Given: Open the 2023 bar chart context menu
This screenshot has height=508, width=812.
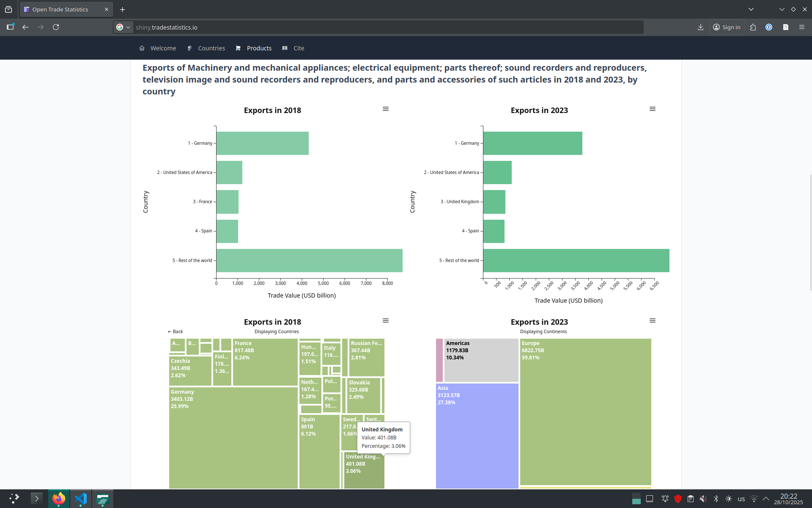Looking at the screenshot, I should click(x=652, y=109).
